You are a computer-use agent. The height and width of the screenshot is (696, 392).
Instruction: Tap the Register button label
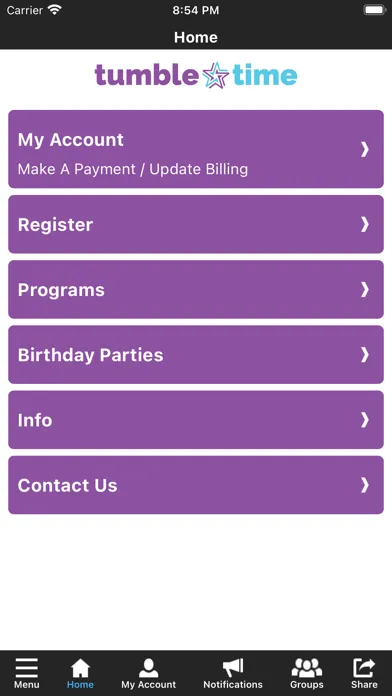click(x=55, y=225)
